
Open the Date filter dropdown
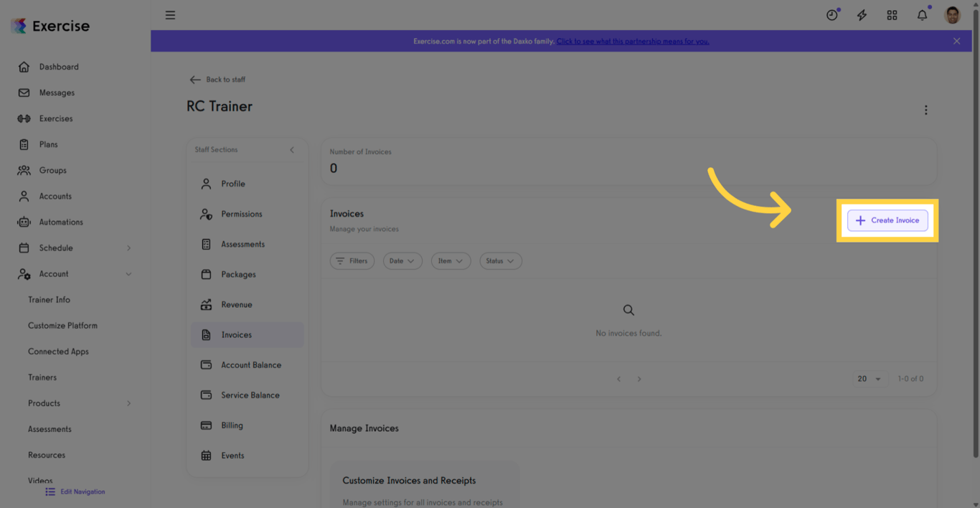tap(402, 260)
